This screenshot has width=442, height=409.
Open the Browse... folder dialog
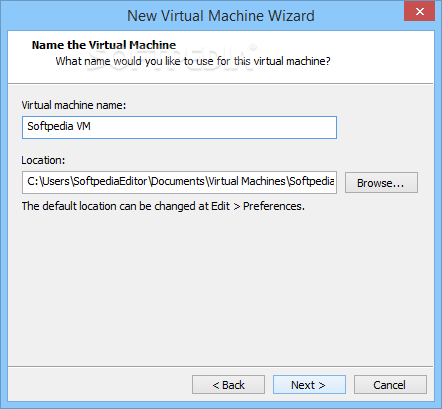(381, 183)
